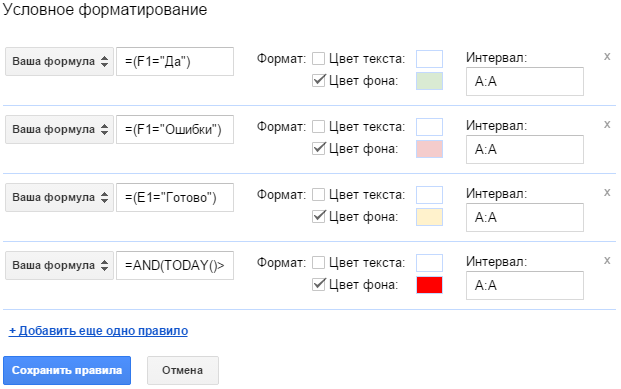This screenshot has width=621, height=389.
Task: Click the formula field containing =AND(TODAY()>
Action: pyautogui.click(x=175, y=265)
